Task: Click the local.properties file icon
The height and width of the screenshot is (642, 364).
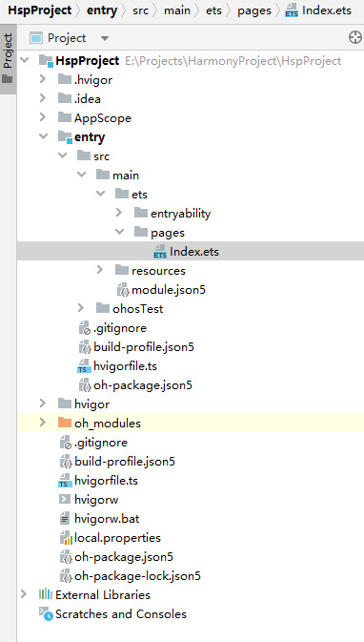Action: 66,538
